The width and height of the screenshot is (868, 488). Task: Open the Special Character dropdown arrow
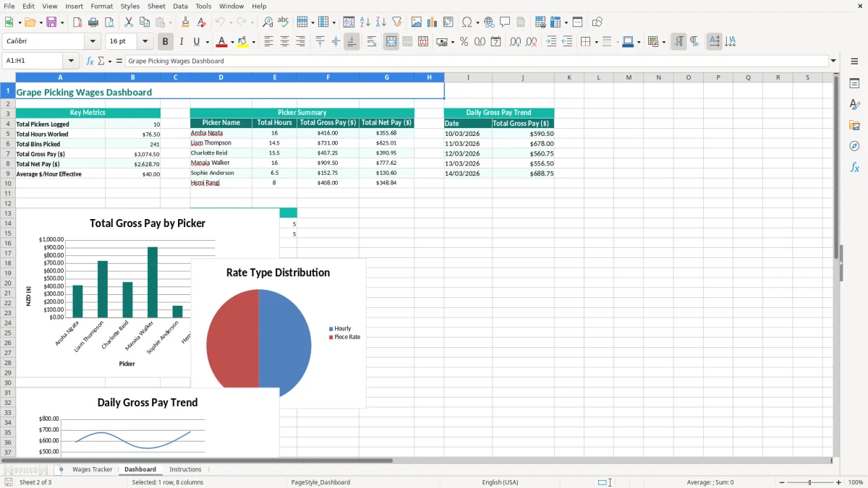(477, 22)
